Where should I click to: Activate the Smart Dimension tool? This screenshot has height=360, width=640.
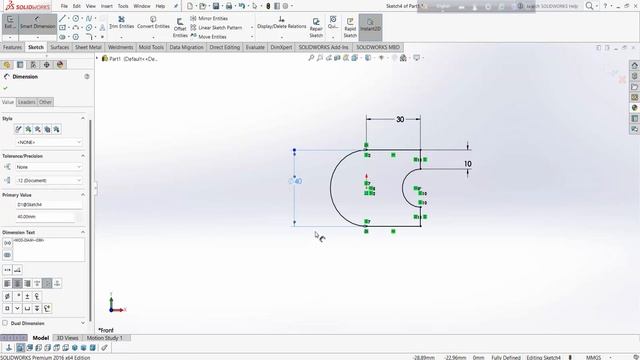[38, 23]
